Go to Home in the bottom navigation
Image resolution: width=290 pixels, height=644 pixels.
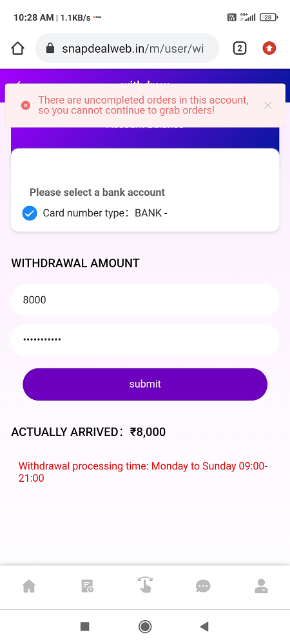pyautogui.click(x=29, y=586)
